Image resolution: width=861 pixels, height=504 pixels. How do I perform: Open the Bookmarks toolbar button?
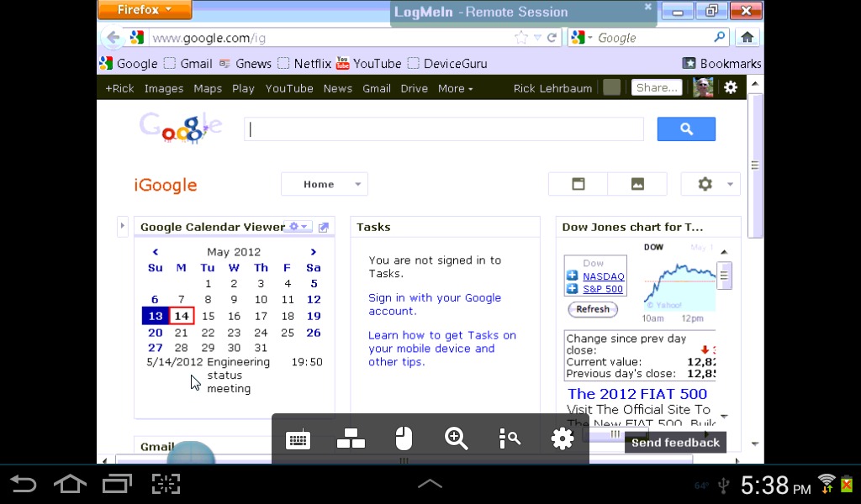tap(721, 64)
